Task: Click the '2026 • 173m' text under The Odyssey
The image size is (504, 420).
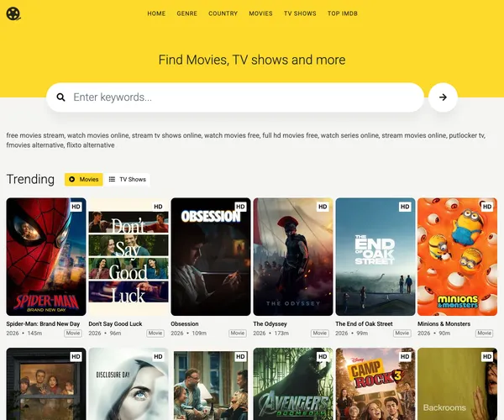Action: [x=271, y=333]
